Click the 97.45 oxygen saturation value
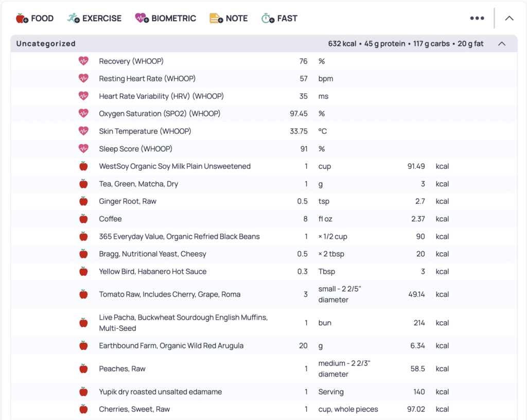This screenshot has width=527, height=420. (298, 114)
